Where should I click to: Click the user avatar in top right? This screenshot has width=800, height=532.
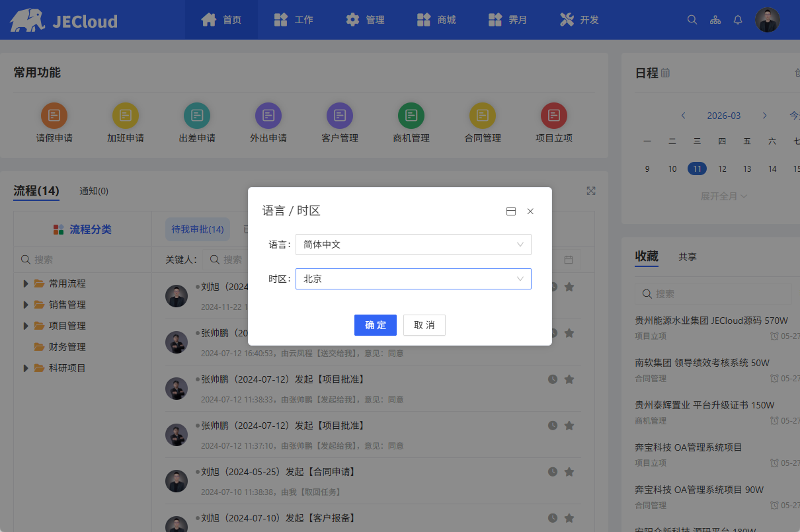(768, 20)
